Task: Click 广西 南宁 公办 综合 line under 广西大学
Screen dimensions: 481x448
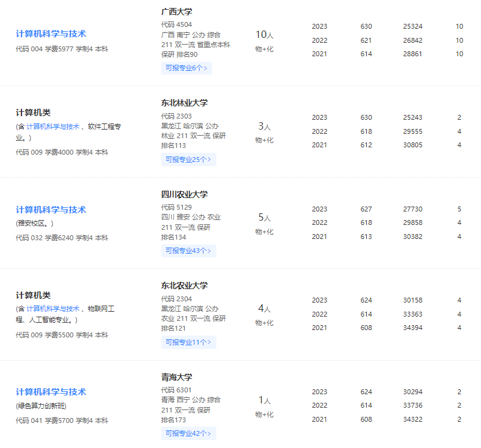Action: tap(191, 35)
